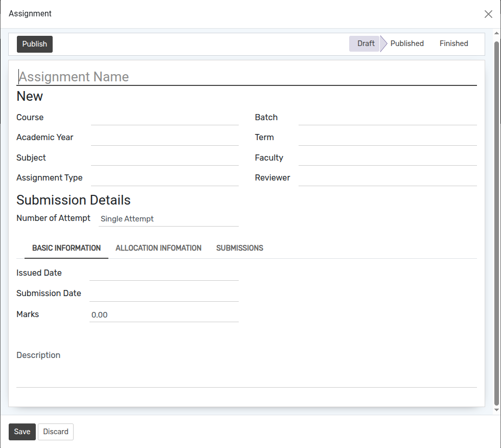The image size is (501, 448).
Task: Open the Term dropdown field
Action: click(388, 138)
